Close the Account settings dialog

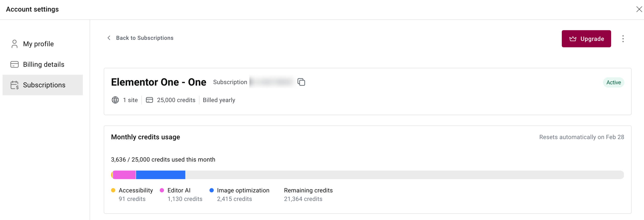(639, 9)
